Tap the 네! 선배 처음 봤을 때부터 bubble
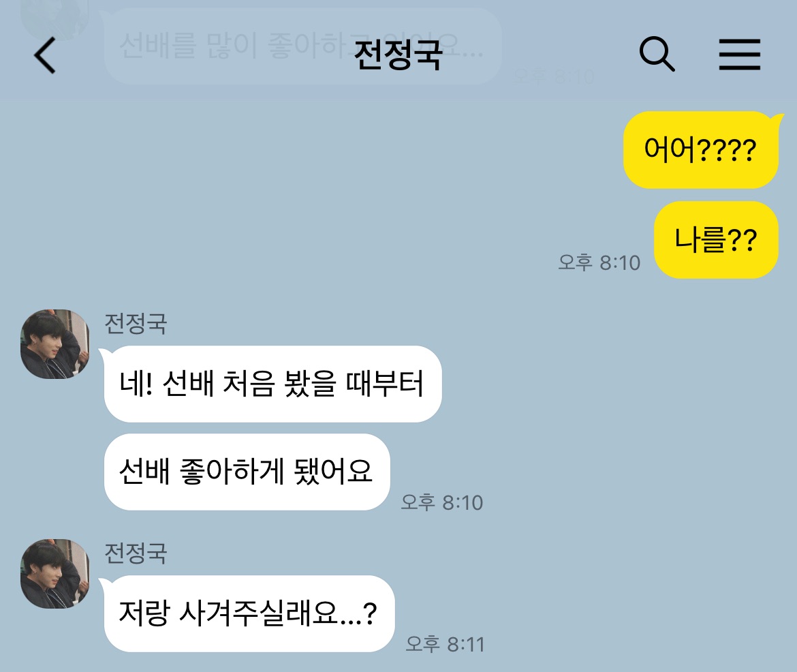 click(x=272, y=384)
